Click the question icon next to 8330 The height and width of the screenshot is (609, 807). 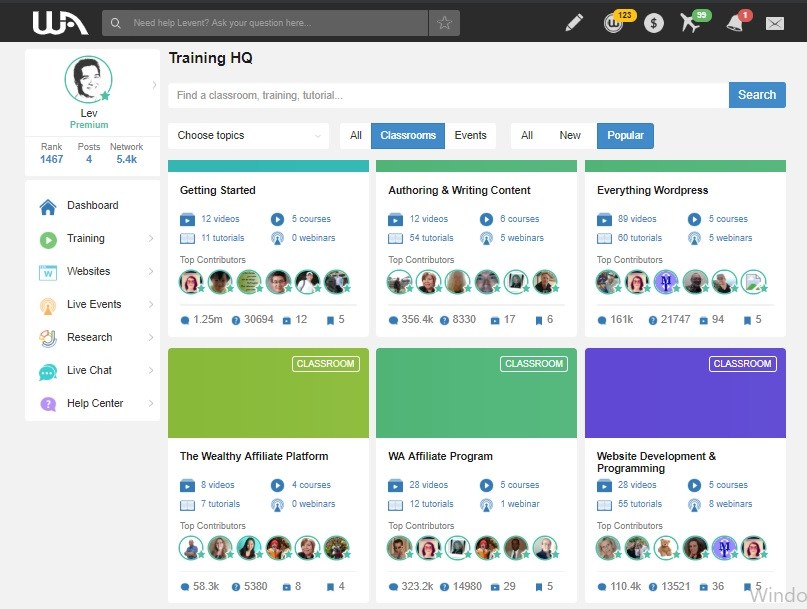click(445, 320)
